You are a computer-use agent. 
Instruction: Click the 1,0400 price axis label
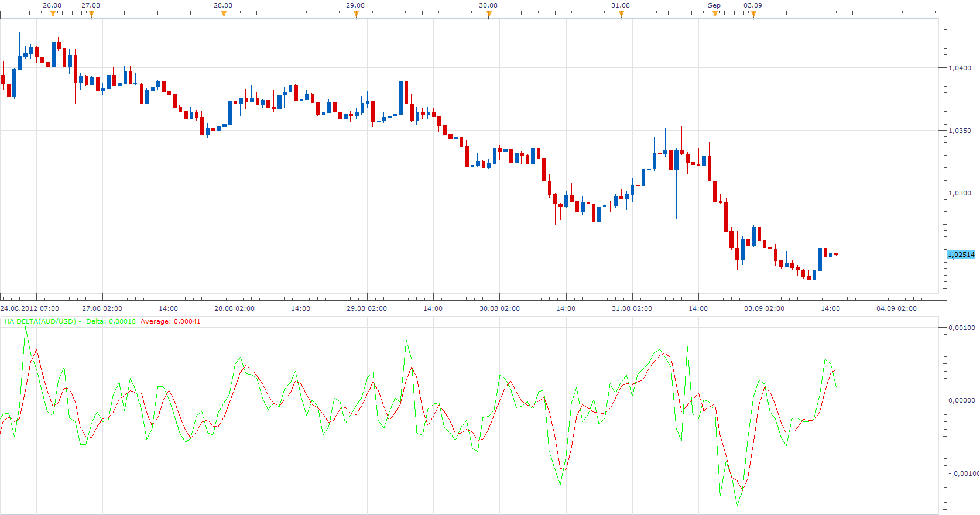(960, 68)
